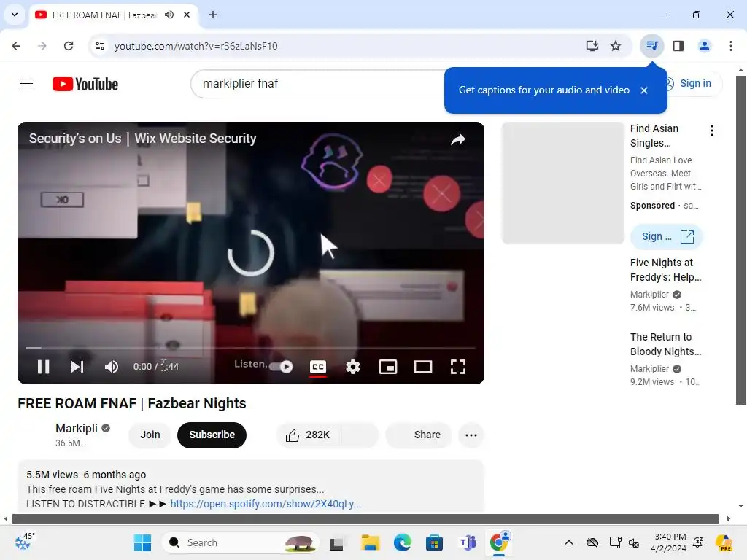Open more actions ellipsis below video
Screen dimensions: 747x560
[x=471, y=435]
